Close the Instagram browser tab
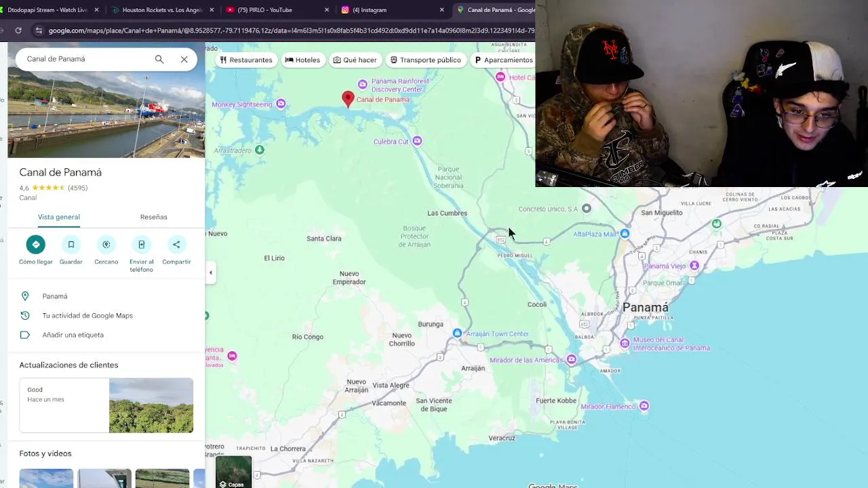Image resolution: width=868 pixels, height=488 pixels. pos(441,10)
